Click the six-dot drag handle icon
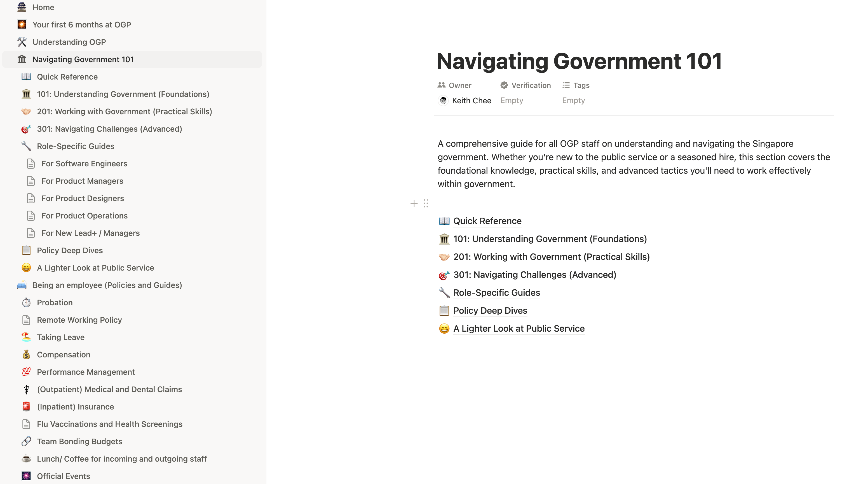868x484 pixels. coord(426,203)
